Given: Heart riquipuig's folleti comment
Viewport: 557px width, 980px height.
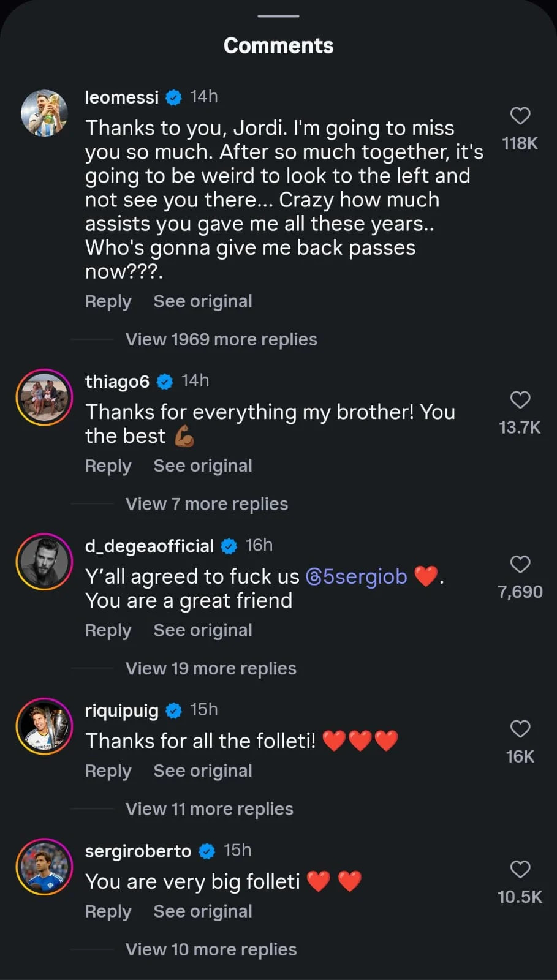Looking at the screenshot, I should pyautogui.click(x=520, y=729).
